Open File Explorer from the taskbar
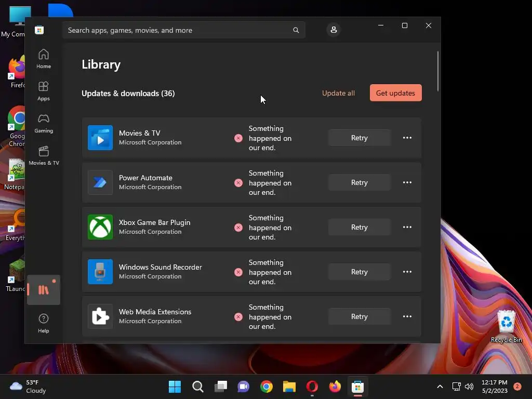 [289, 387]
